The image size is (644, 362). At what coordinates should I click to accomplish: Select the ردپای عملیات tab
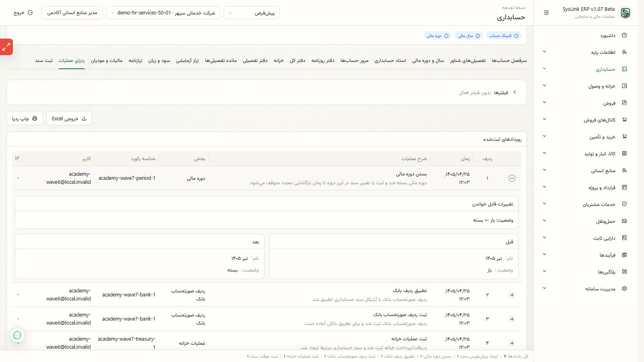tap(72, 61)
